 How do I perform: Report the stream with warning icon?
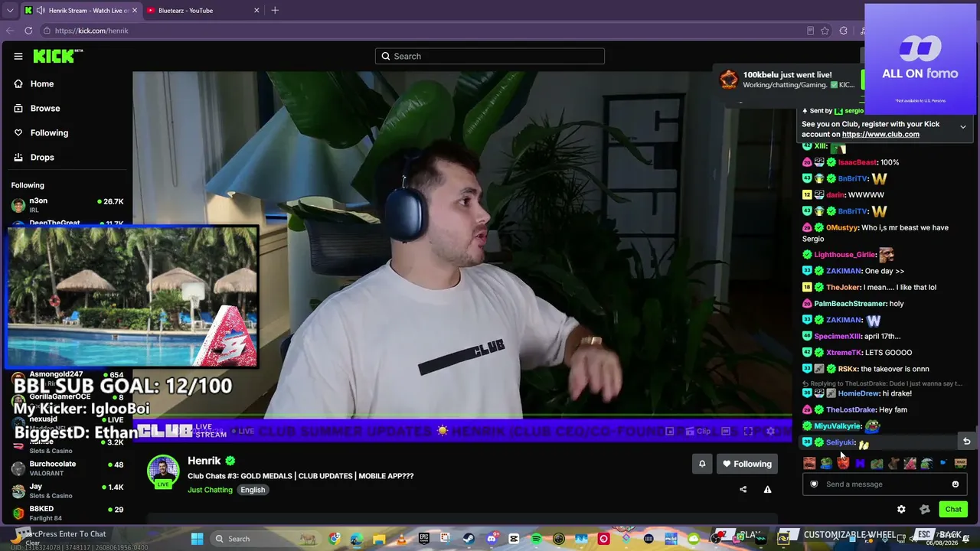(767, 490)
